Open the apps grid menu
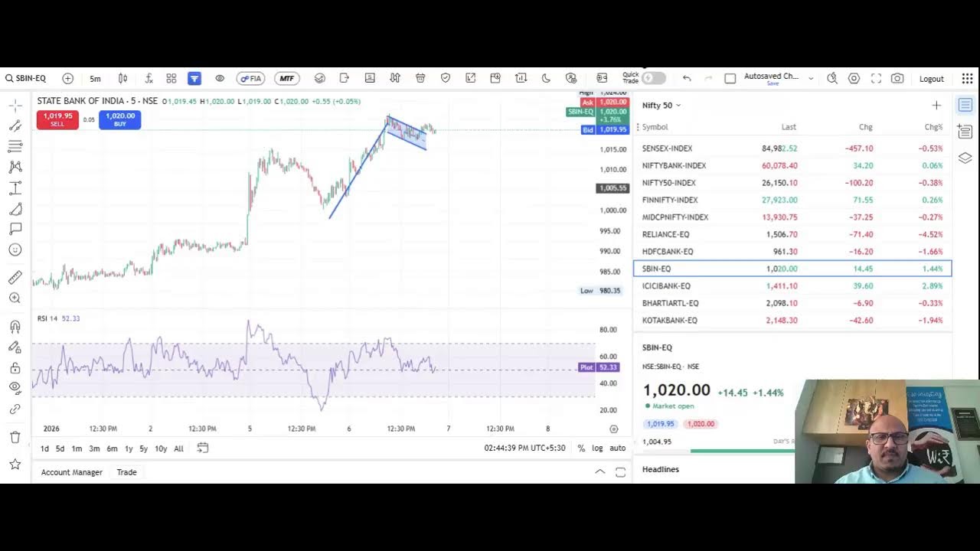Screen dimensions: 980x551 tap(968, 78)
